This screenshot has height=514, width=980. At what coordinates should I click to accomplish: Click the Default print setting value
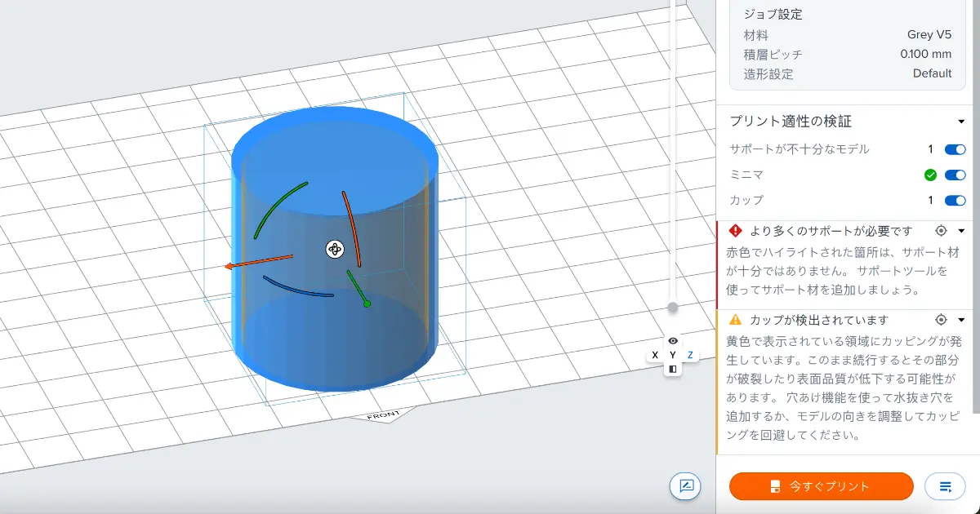point(933,73)
